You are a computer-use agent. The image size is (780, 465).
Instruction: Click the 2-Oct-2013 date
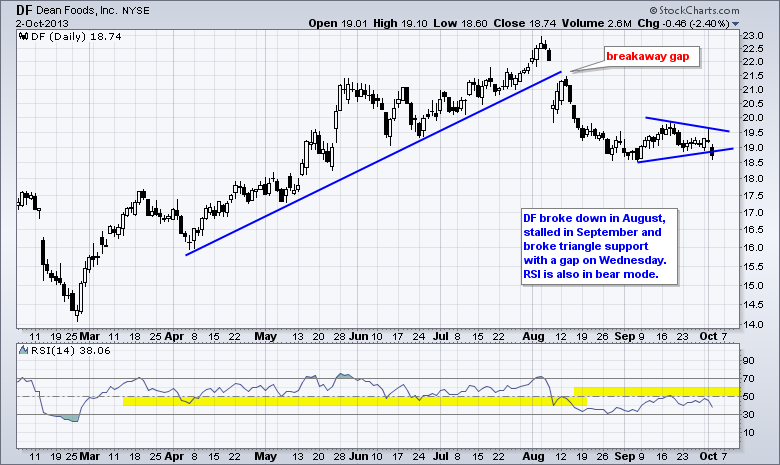[x=42, y=23]
